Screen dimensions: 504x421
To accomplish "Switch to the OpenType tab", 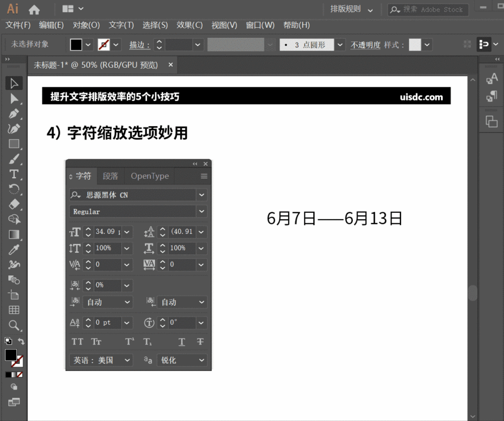I will coord(149,176).
